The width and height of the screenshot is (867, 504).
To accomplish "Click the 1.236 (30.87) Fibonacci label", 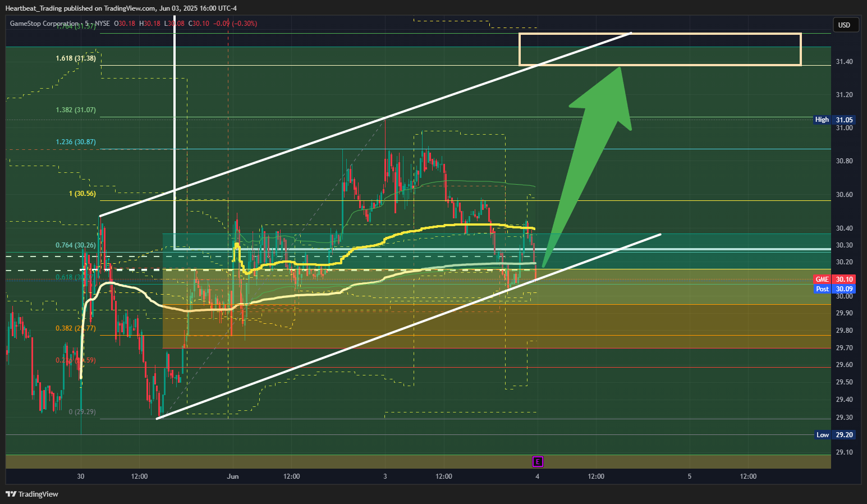I will tap(76, 142).
